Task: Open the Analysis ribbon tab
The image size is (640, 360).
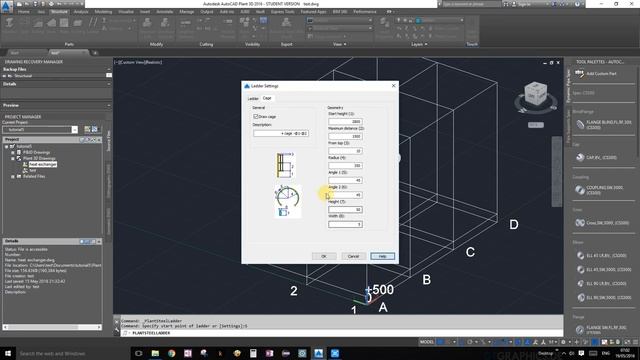Action: point(81,12)
